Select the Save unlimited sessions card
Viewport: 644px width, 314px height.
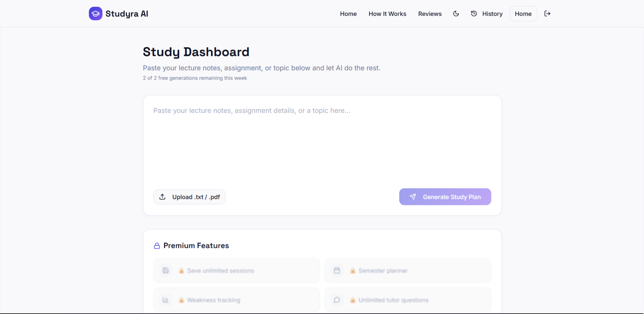[237, 270]
